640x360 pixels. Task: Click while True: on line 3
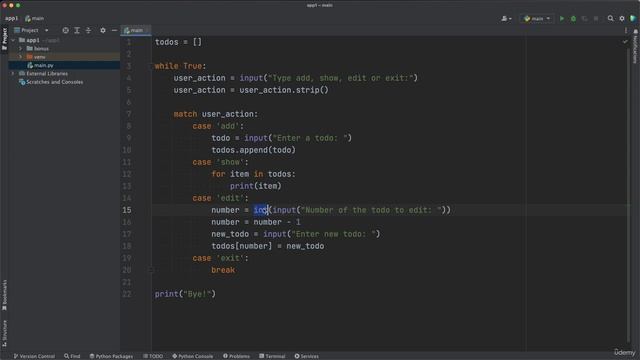(x=180, y=66)
